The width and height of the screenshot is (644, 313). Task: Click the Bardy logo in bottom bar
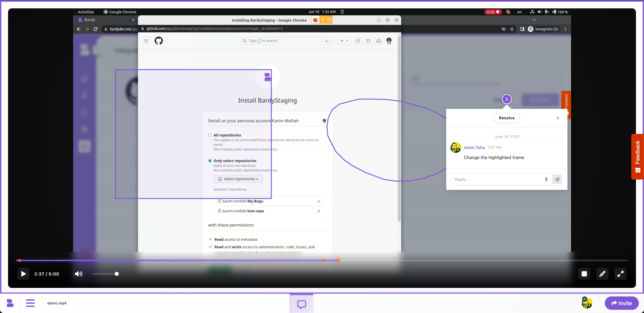point(10,303)
